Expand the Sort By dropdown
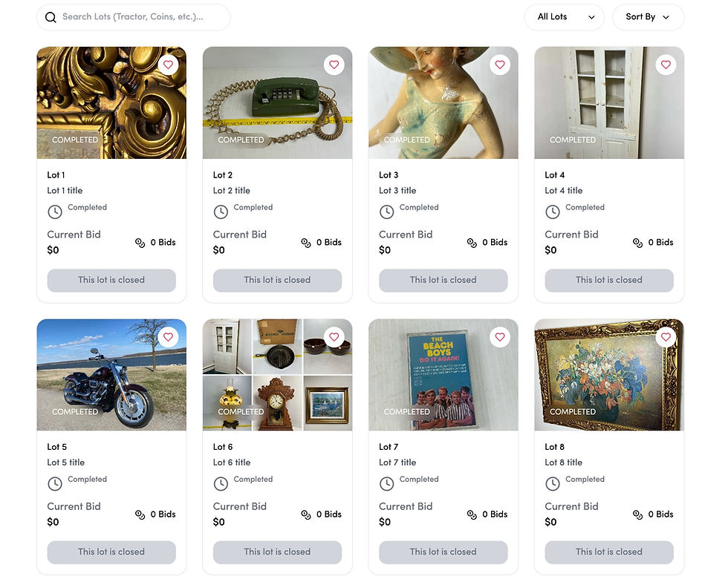Viewport: 728px width, 582px height. pyautogui.click(x=648, y=17)
